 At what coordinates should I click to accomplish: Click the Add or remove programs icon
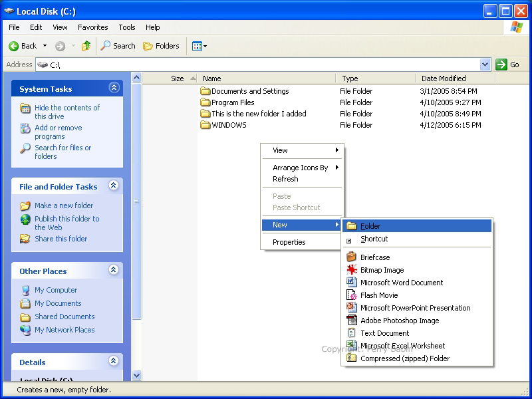(x=25, y=128)
